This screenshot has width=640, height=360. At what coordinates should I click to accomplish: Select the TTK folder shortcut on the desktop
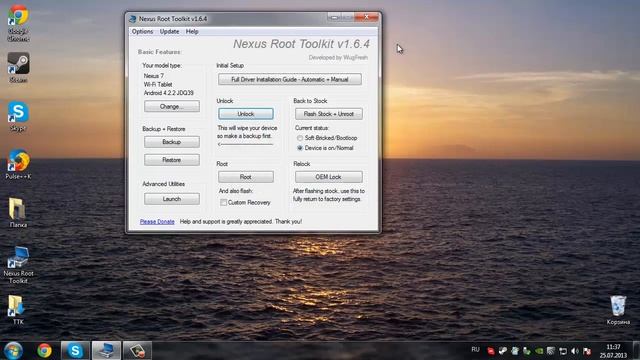[18, 310]
